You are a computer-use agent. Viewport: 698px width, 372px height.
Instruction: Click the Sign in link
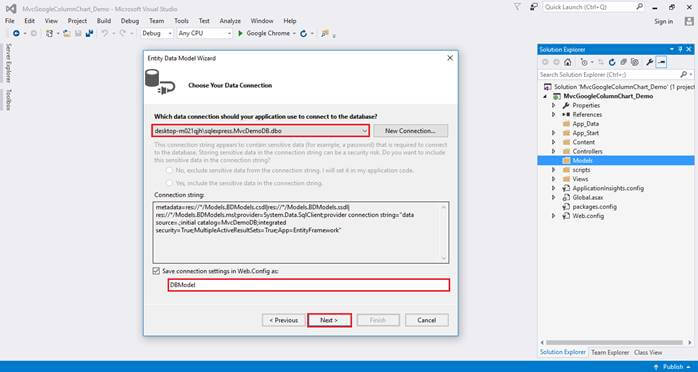(x=664, y=21)
